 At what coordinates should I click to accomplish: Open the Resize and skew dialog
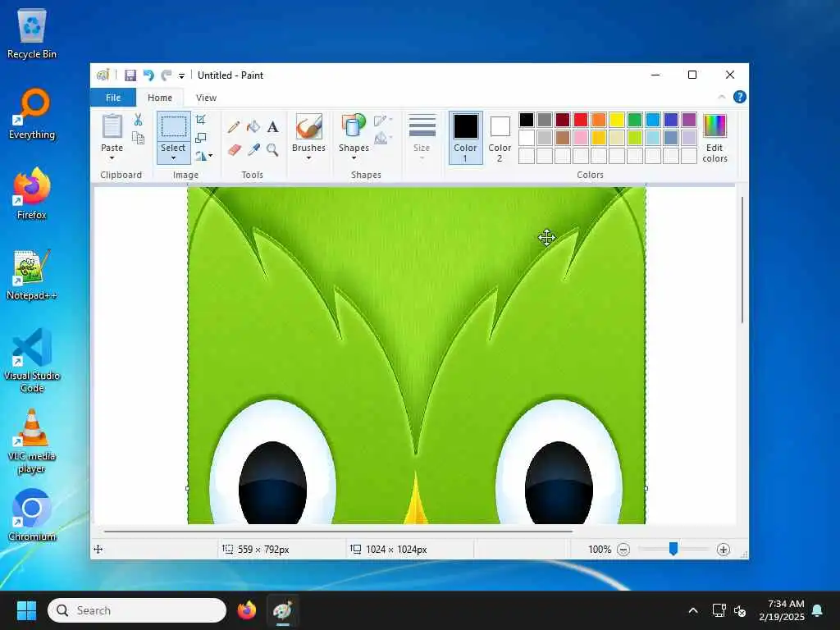click(x=201, y=138)
